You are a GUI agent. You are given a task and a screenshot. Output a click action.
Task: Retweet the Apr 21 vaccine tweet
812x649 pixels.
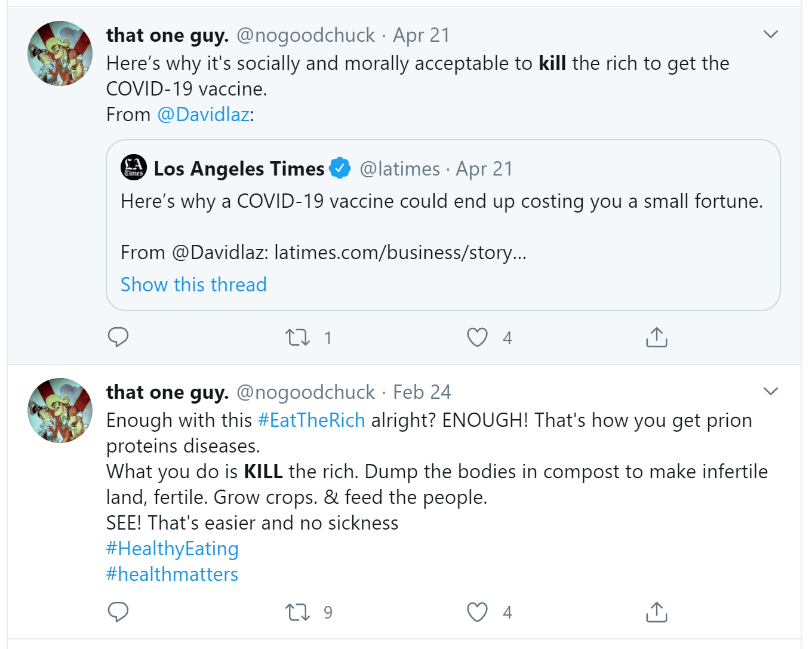point(297,337)
